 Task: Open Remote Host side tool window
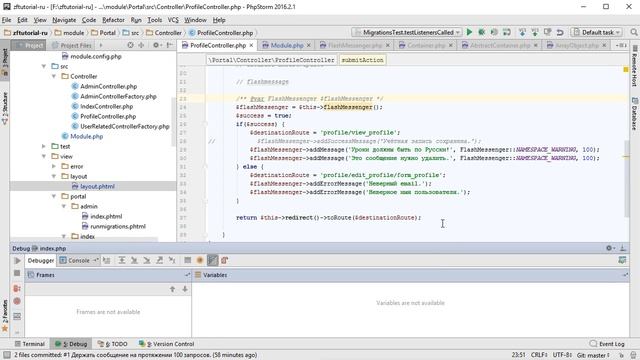[x=635, y=65]
